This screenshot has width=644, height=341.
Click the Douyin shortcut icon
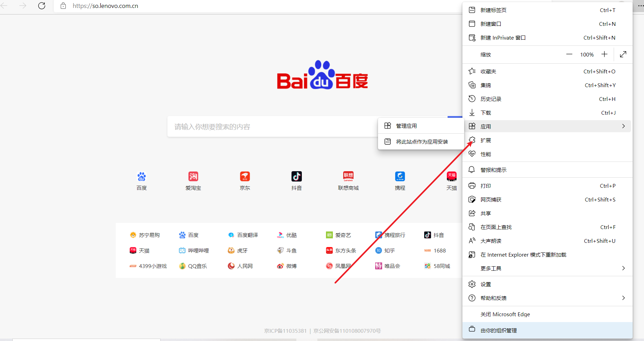[x=296, y=176]
